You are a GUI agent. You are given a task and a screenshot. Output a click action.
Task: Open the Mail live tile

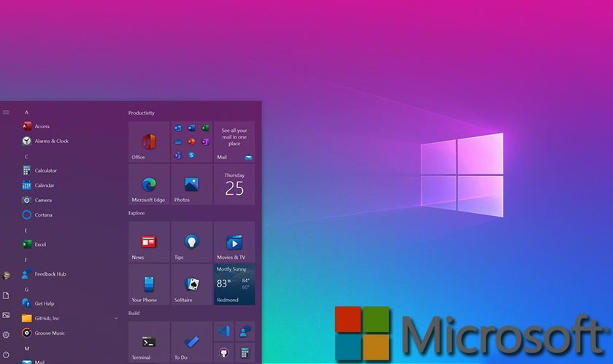(x=234, y=142)
